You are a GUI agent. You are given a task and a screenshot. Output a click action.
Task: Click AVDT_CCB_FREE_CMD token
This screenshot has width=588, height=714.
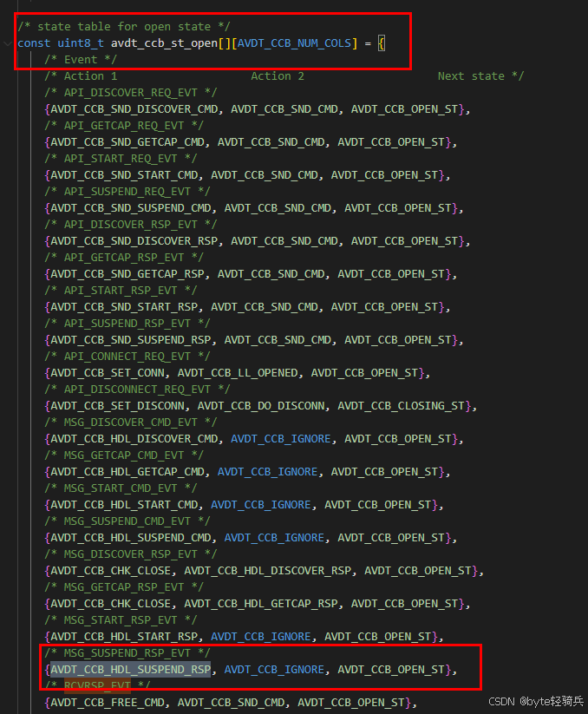point(108,703)
